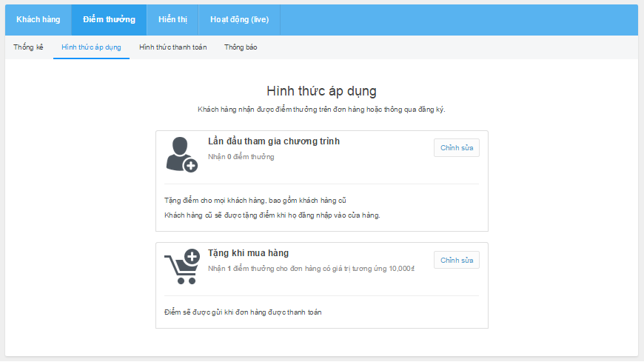This screenshot has height=362, width=644.
Task: Click the Tặng điểm cho mọi khách hàng line
Action: tap(255, 201)
